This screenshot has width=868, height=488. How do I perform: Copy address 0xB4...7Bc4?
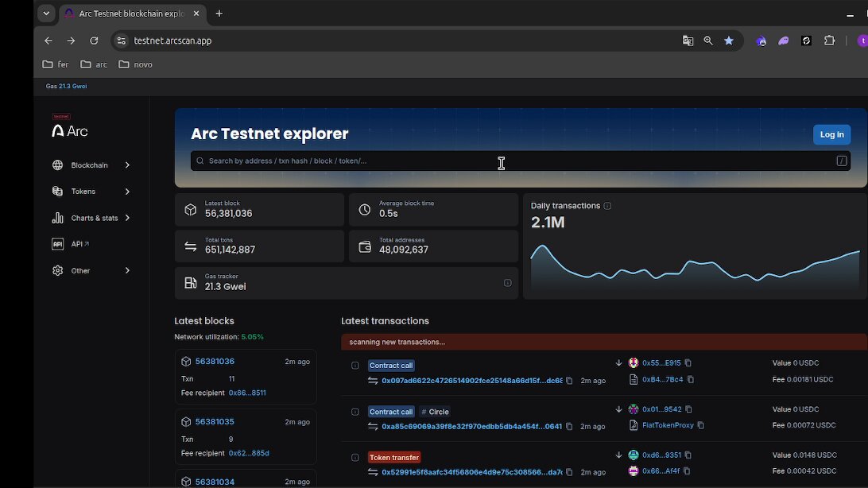click(690, 380)
